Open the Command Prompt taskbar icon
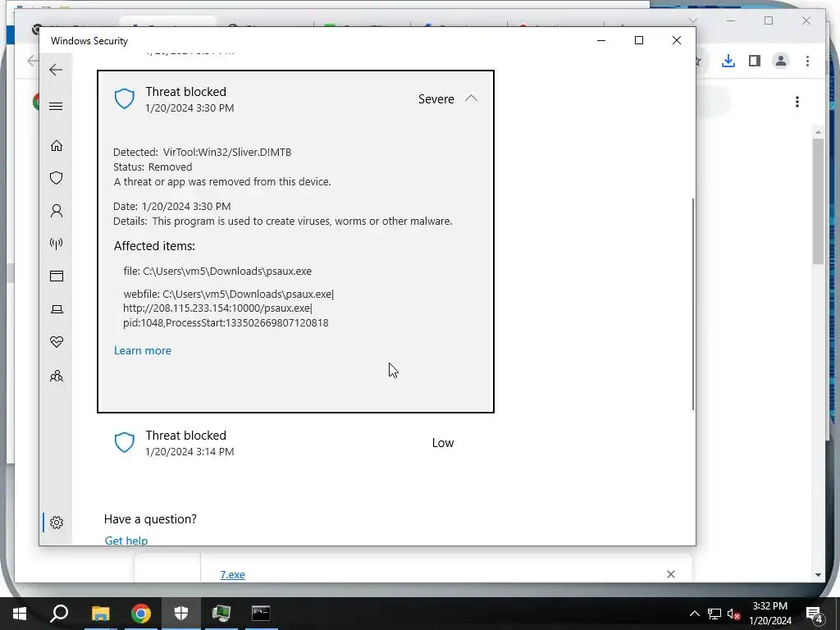The width and height of the screenshot is (840, 630). (261, 613)
